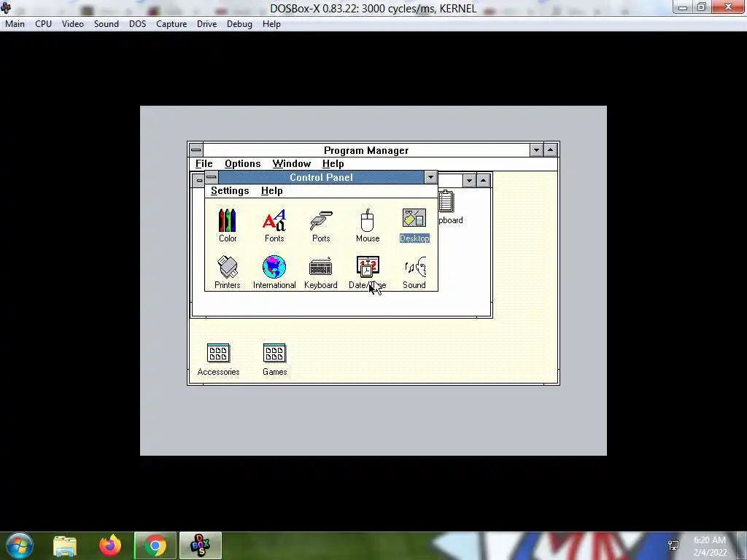The image size is (747, 560).
Task: Select the Accessories program group icon
Action: tap(218, 359)
